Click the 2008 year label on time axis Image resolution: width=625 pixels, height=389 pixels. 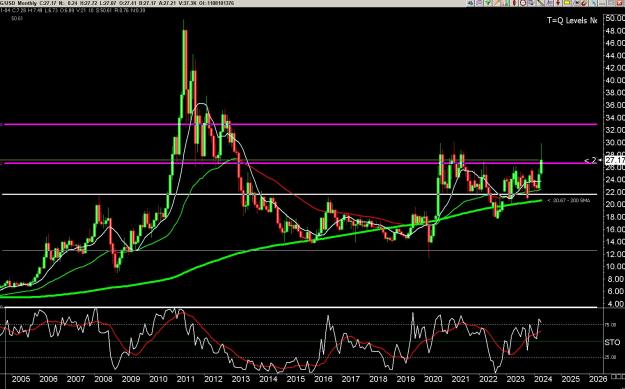click(103, 379)
